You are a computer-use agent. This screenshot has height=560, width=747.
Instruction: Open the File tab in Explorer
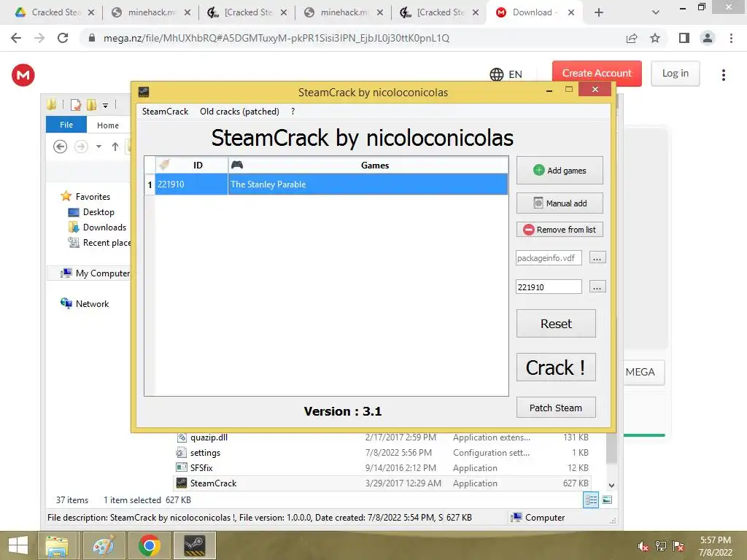click(x=66, y=125)
